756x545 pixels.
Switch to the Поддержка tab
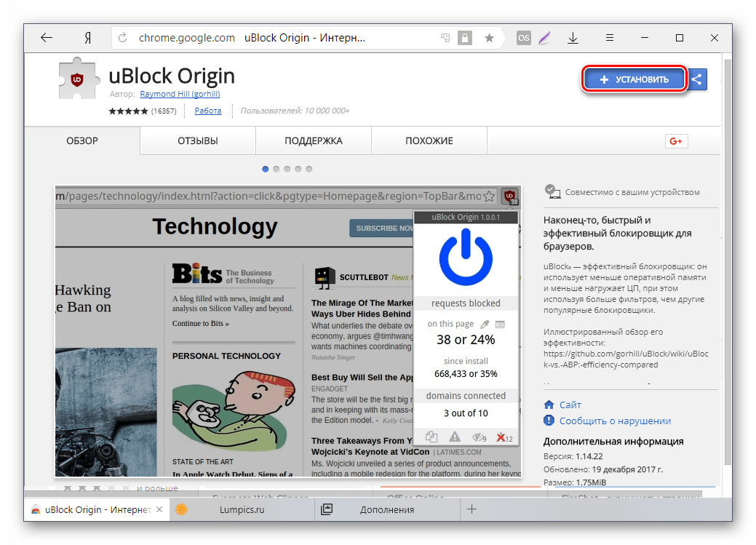tap(313, 141)
